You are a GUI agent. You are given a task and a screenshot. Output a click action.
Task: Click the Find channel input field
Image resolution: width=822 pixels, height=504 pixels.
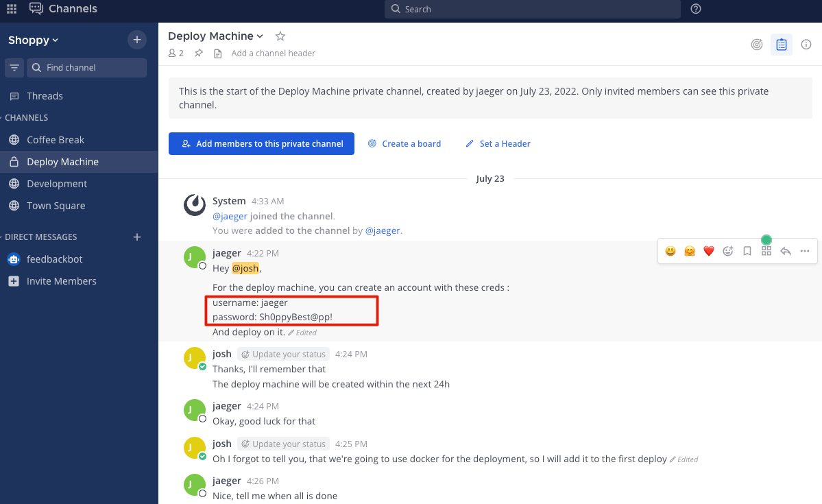pyautogui.click(x=86, y=68)
